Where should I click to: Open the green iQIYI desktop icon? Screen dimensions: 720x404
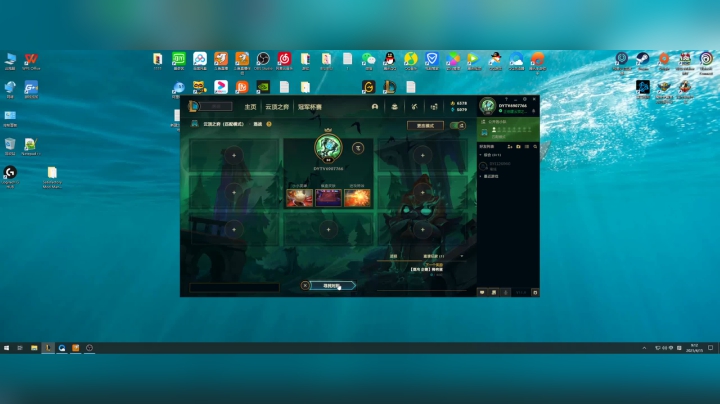[179, 59]
